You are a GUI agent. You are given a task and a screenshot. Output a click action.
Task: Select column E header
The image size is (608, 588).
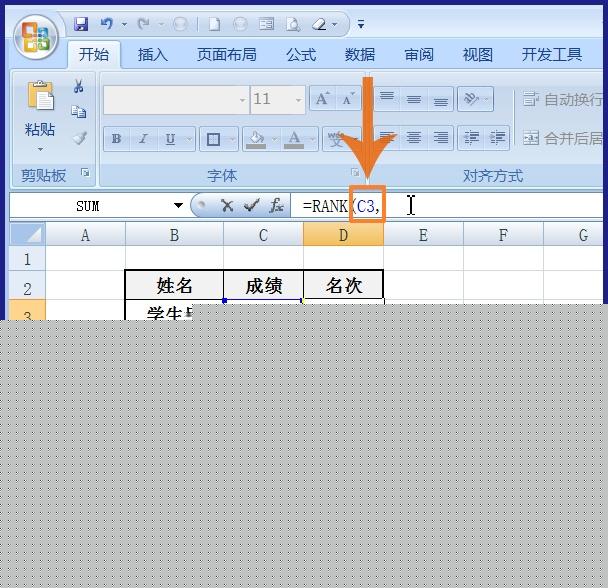coord(423,235)
